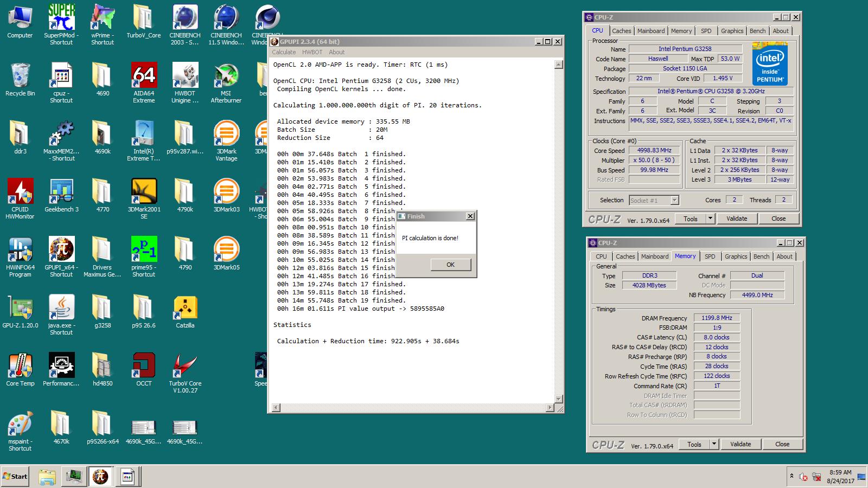The image size is (868, 488).
Task: Click the Windows Start button
Action: (x=15, y=477)
